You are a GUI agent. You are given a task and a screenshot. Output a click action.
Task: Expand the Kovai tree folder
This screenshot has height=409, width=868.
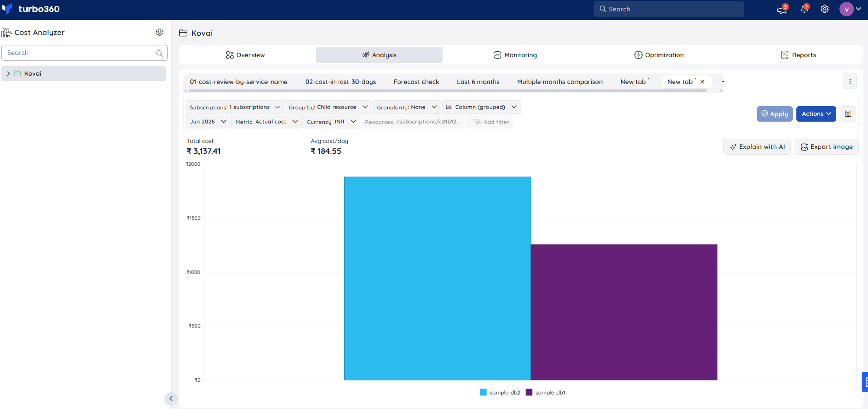click(x=8, y=74)
